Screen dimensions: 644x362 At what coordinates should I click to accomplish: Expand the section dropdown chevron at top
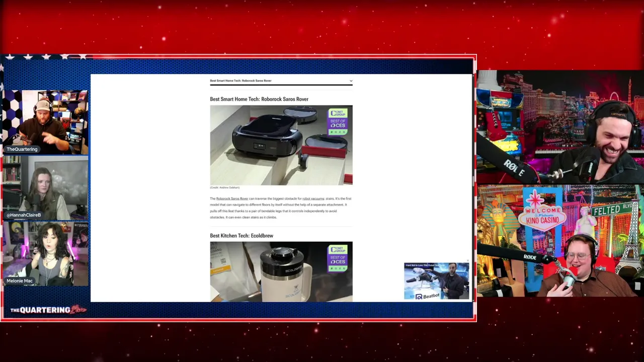(351, 80)
